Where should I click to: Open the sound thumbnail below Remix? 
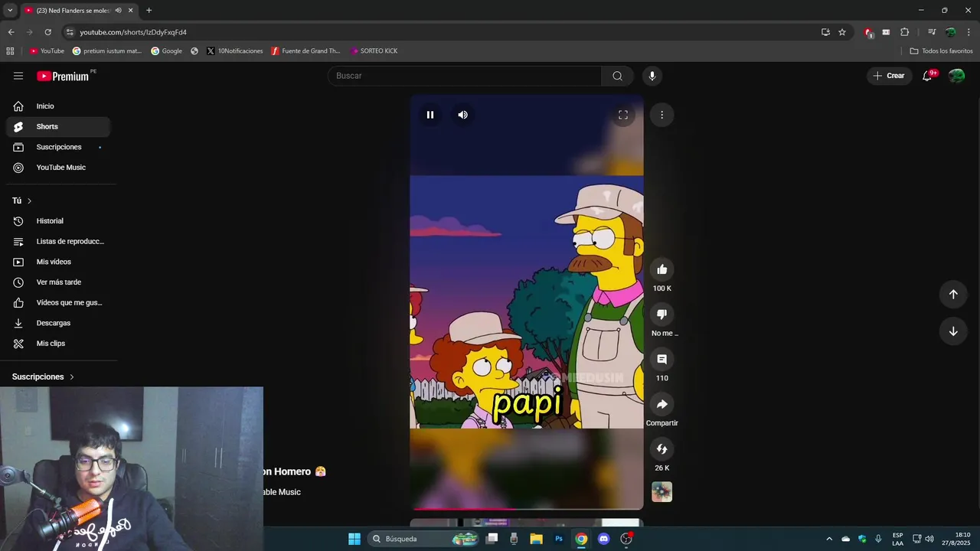pos(662,492)
